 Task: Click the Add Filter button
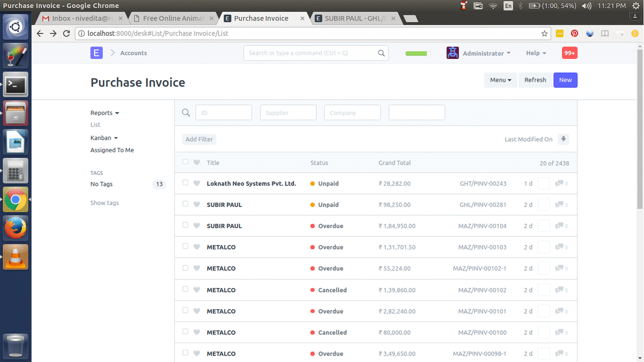point(199,139)
